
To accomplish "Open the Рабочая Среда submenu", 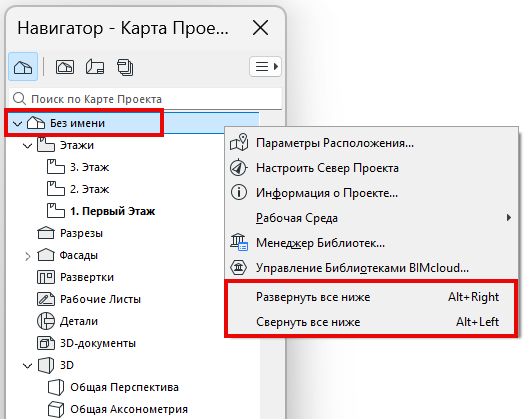I will point(371,218).
